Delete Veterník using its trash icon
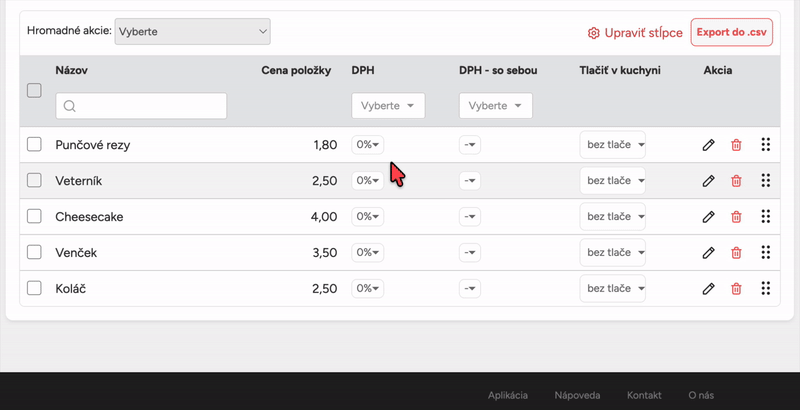 coord(736,181)
